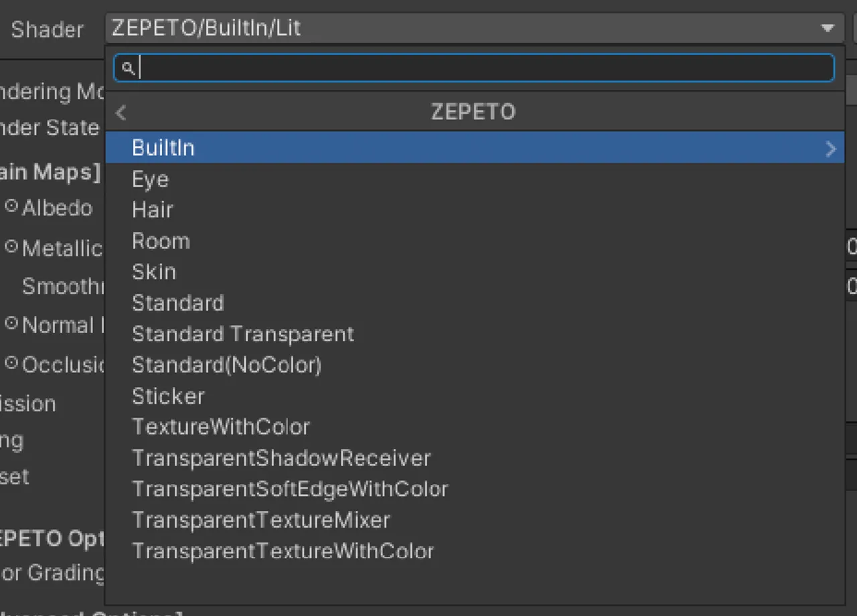Choose the TransparentShadowReceiver shader
Image resolution: width=857 pixels, height=616 pixels.
(x=282, y=458)
